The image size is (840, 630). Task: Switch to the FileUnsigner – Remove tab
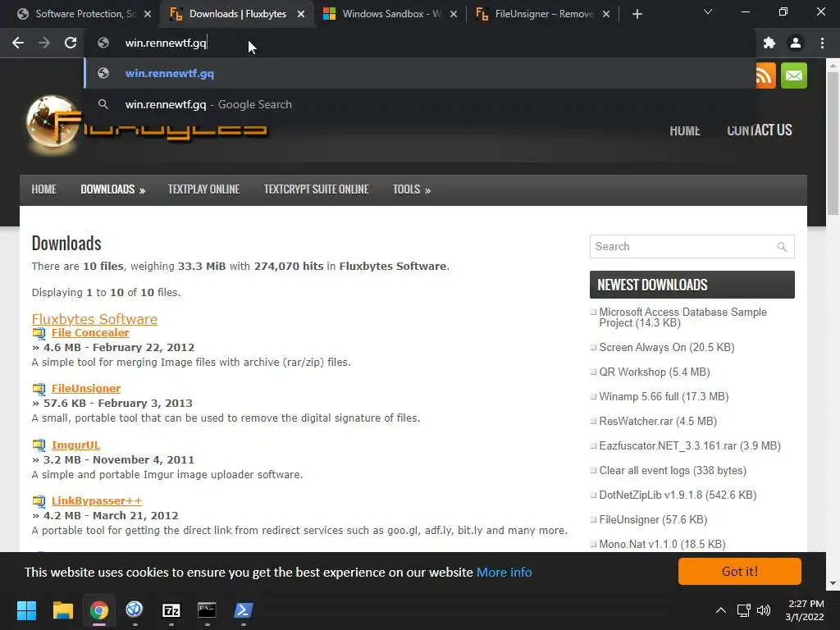coord(542,14)
